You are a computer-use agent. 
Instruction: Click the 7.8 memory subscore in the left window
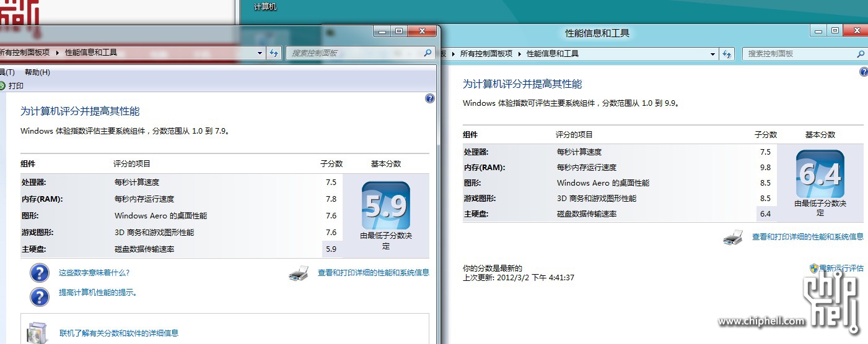pos(331,199)
